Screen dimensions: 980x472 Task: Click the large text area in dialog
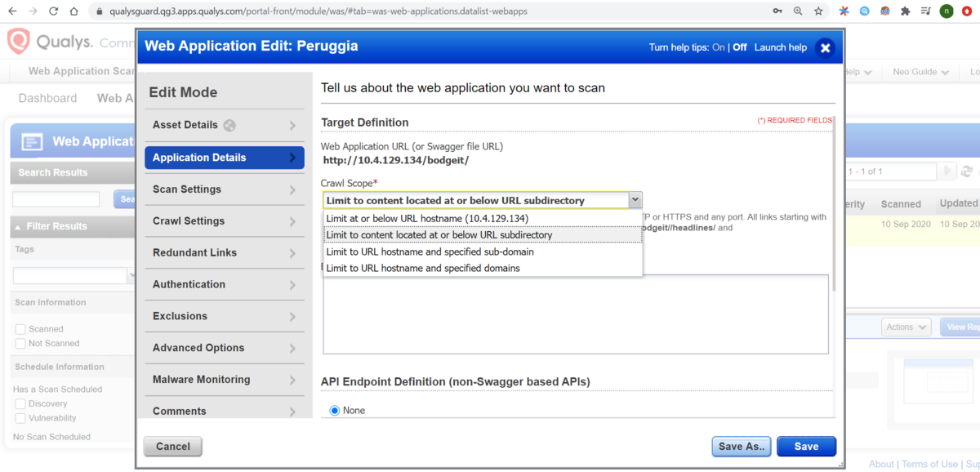coord(576,314)
